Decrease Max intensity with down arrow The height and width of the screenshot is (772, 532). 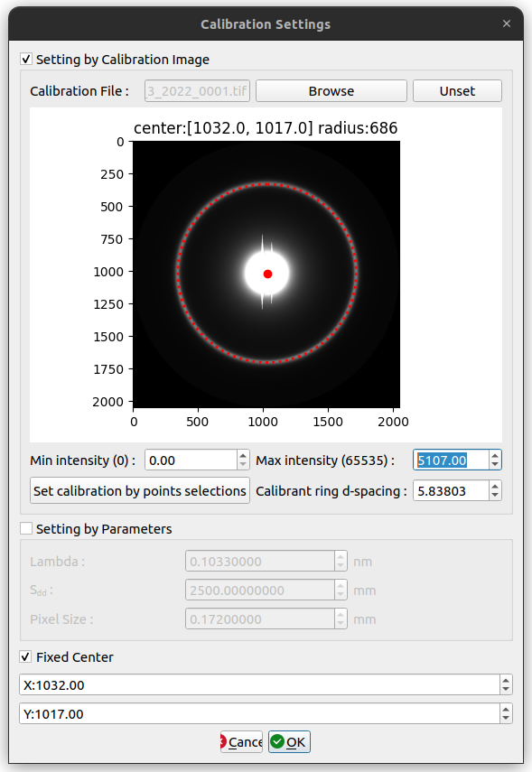point(495,465)
